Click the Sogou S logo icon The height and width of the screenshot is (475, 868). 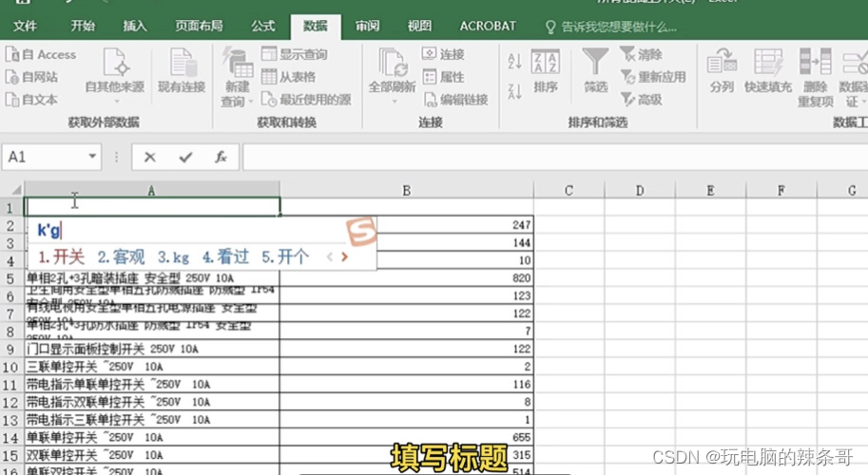click(x=361, y=231)
